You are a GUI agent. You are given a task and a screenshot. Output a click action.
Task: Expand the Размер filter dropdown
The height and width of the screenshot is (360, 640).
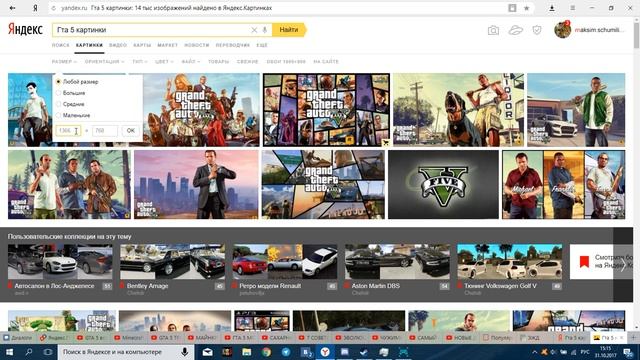coord(64,62)
